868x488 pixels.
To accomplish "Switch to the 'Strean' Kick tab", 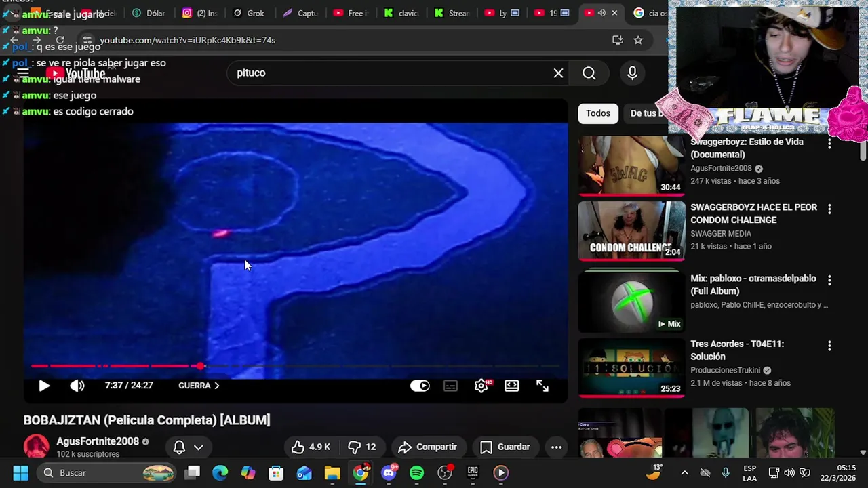I will click(451, 13).
